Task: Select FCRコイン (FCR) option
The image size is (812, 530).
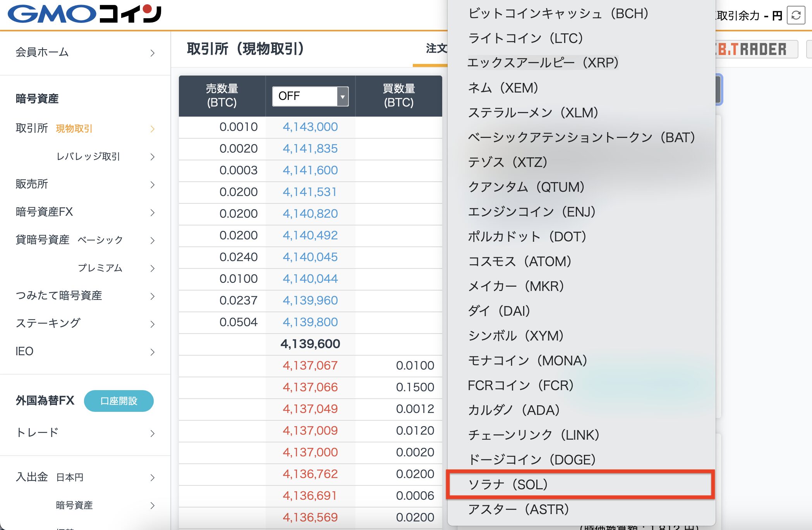Action: tap(581, 385)
